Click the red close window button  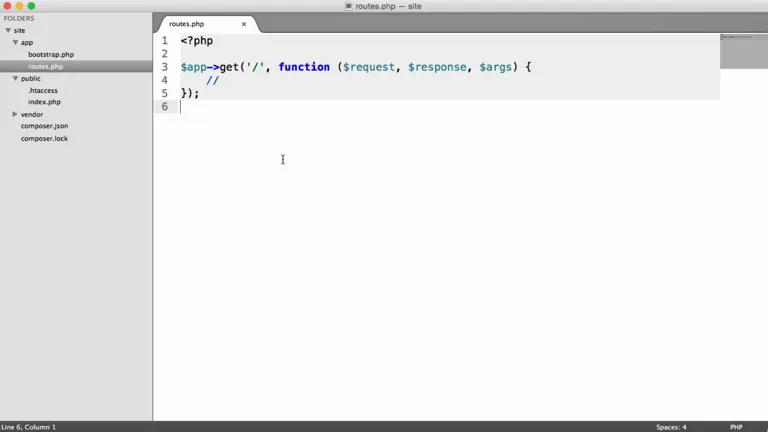coord(7,6)
